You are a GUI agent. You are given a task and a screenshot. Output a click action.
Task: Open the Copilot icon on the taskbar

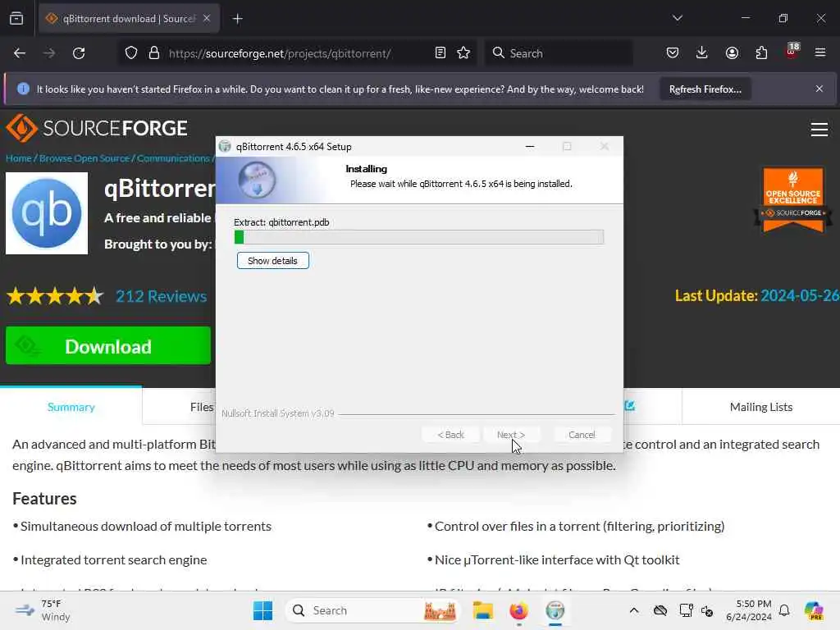tap(814, 610)
